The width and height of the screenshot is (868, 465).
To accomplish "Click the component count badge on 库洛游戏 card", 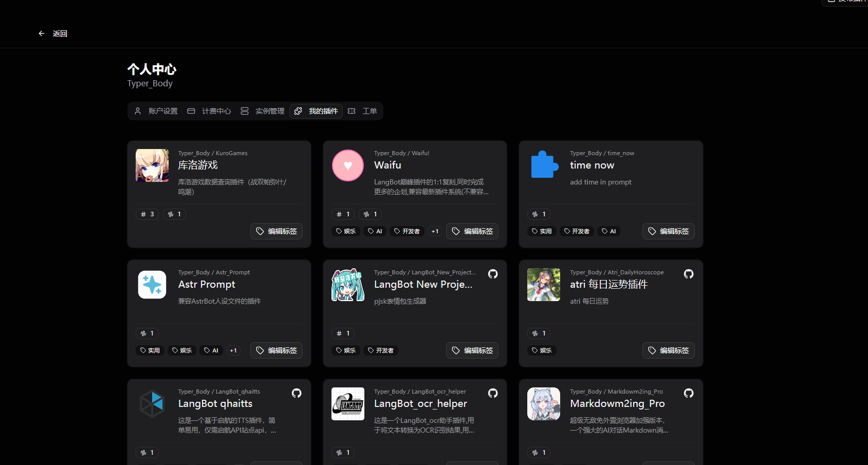I will pos(174,214).
